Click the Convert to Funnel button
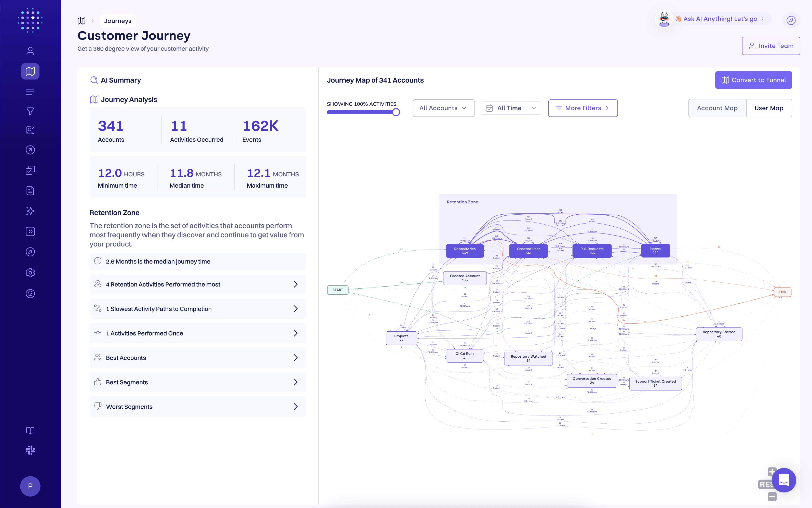Image resolution: width=812 pixels, height=508 pixels. 753,80
